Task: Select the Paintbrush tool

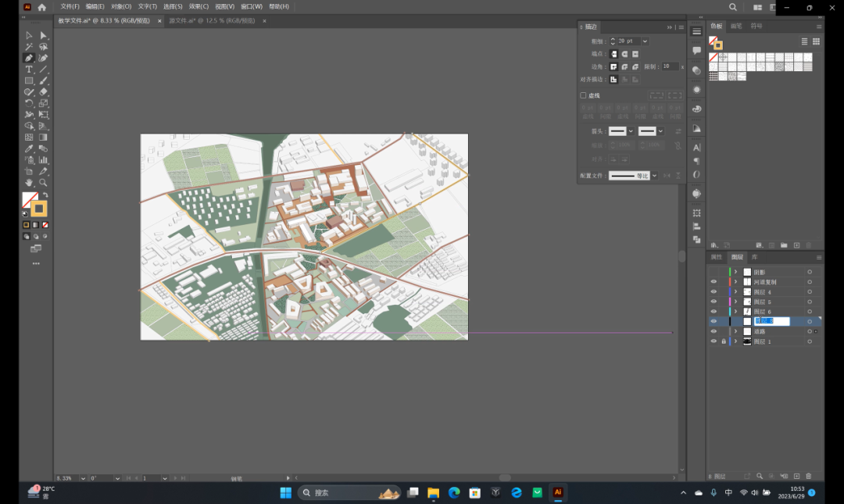Action: click(x=44, y=80)
